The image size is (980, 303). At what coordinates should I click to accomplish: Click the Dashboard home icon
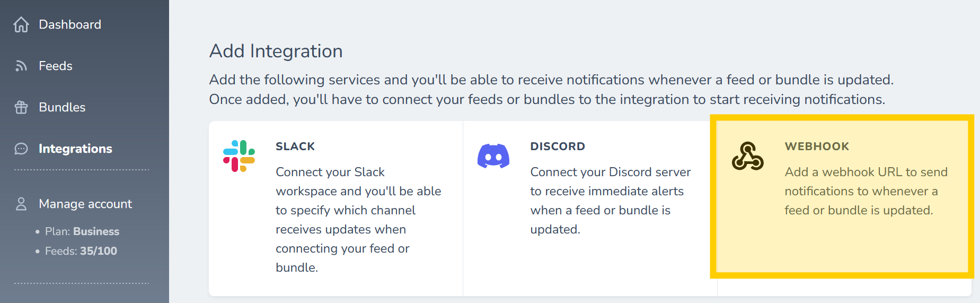click(21, 24)
